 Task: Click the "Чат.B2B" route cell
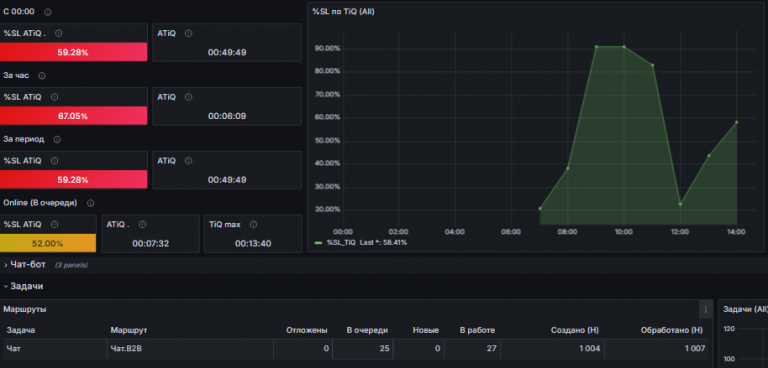coord(190,348)
